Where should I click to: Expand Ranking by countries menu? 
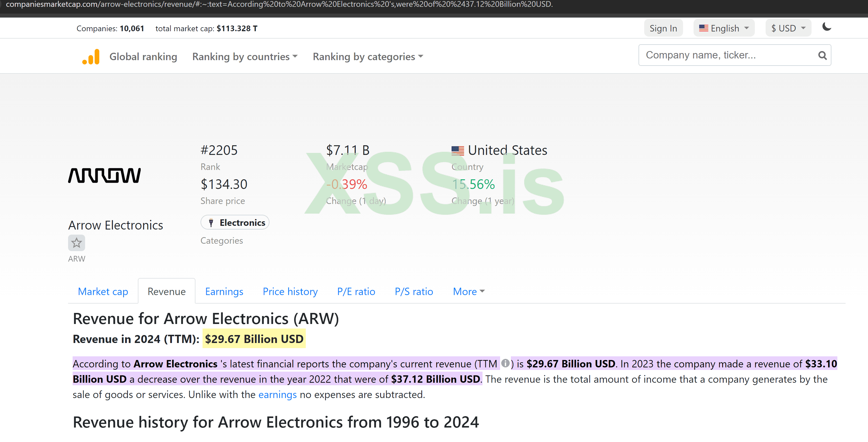coord(245,57)
